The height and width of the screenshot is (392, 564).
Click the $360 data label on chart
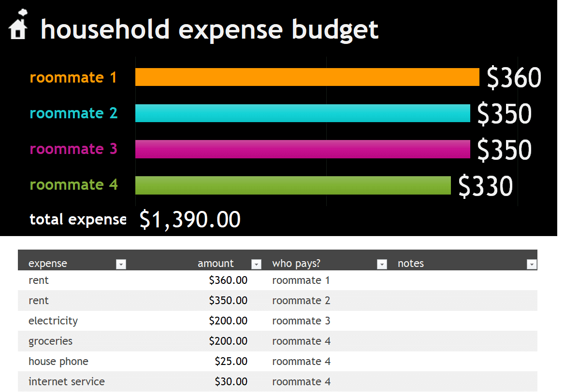pos(514,78)
